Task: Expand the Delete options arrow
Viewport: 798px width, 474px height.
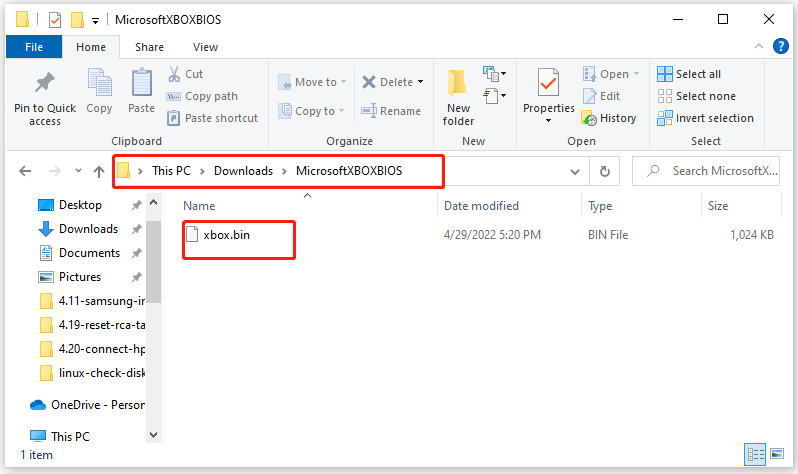Action: [421, 82]
